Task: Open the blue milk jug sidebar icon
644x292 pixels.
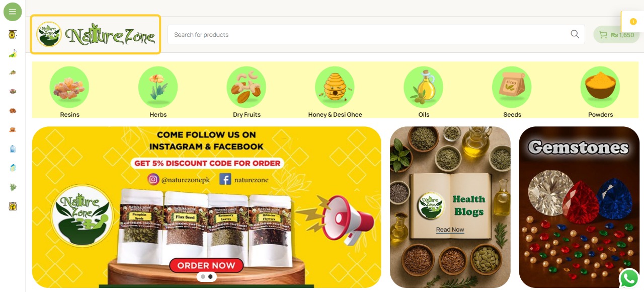Action: 13,149
